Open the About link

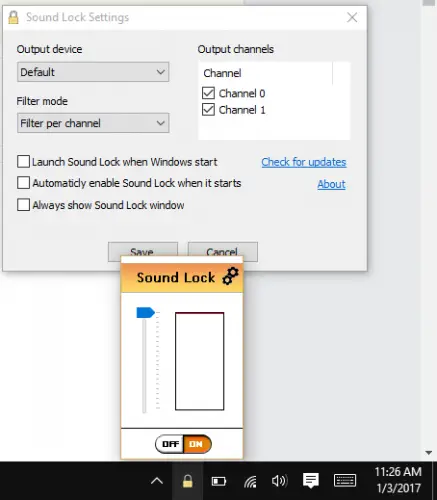click(x=331, y=184)
